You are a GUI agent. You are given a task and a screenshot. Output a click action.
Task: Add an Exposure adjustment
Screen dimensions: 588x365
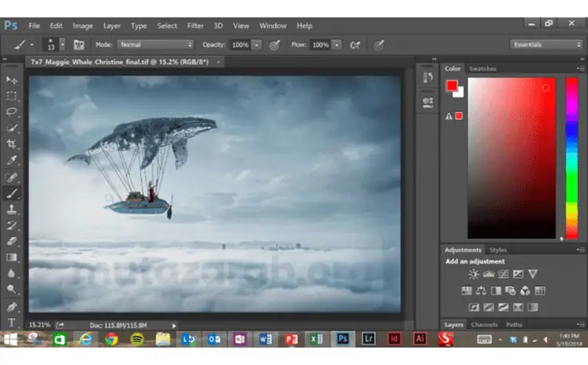518,274
